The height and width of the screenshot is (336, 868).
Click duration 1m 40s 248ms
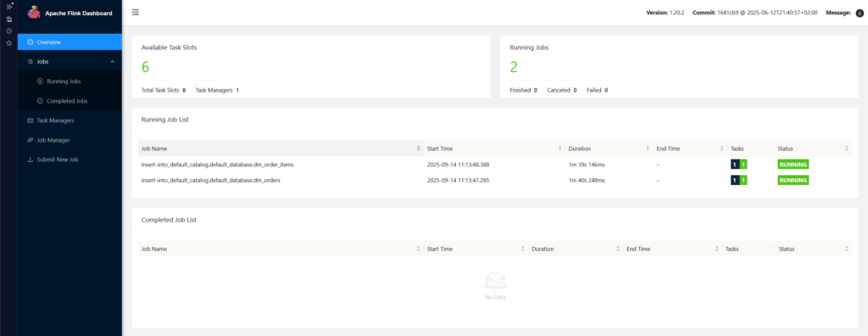(587, 180)
